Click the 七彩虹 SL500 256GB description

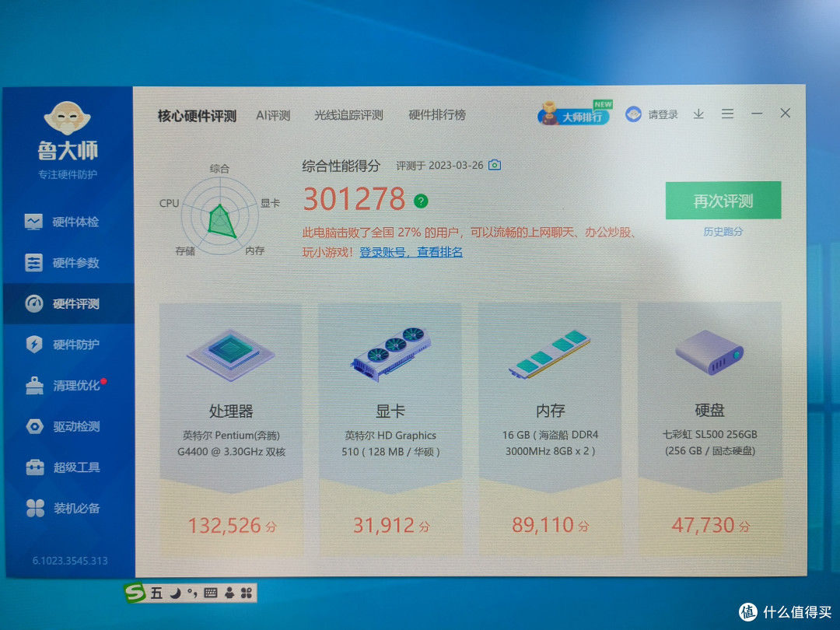(x=710, y=443)
